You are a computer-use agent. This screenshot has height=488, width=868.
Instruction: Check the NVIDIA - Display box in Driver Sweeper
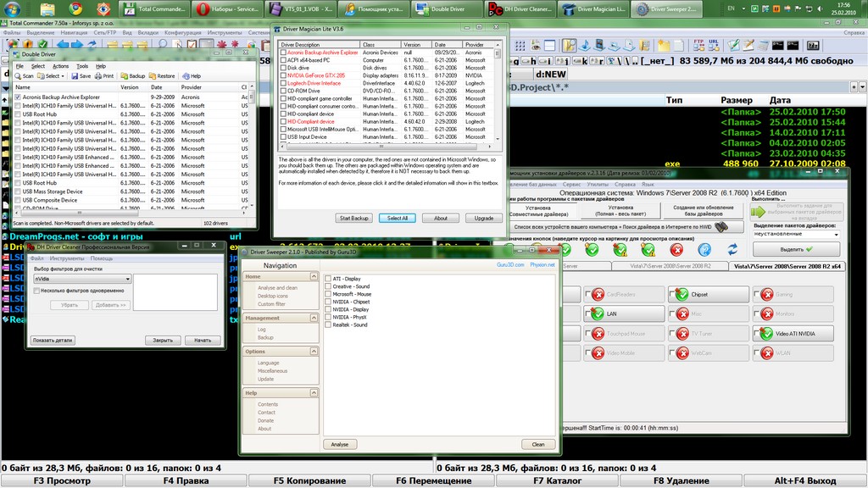328,309
